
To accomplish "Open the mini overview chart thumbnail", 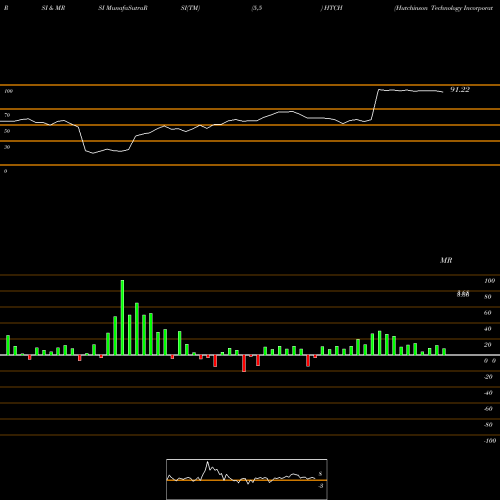I will coord(247,479).
